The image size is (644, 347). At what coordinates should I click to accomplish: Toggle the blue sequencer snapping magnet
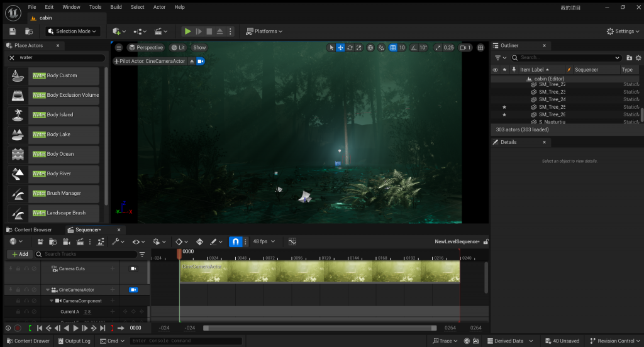pos(235,241)
